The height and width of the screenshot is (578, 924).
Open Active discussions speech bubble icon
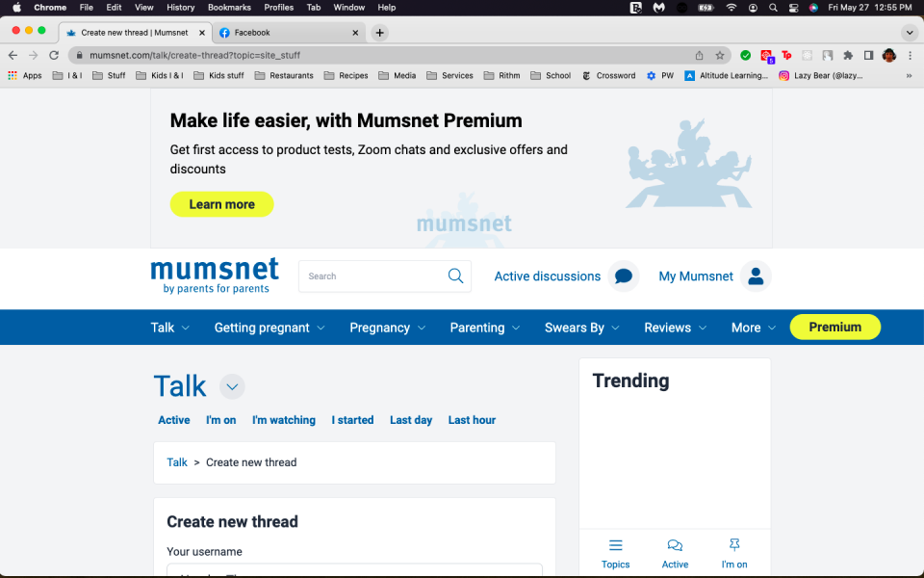623,276
